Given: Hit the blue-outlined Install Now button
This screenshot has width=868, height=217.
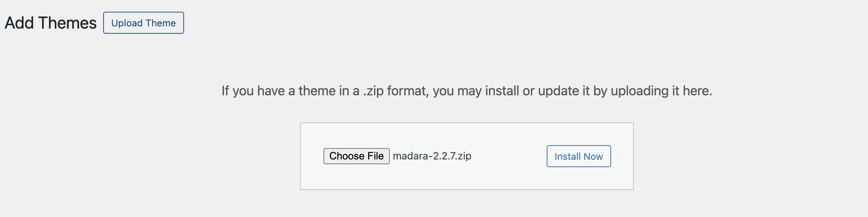Looking at the screenshot, I should pyautogui.click(x=579, y=156).
